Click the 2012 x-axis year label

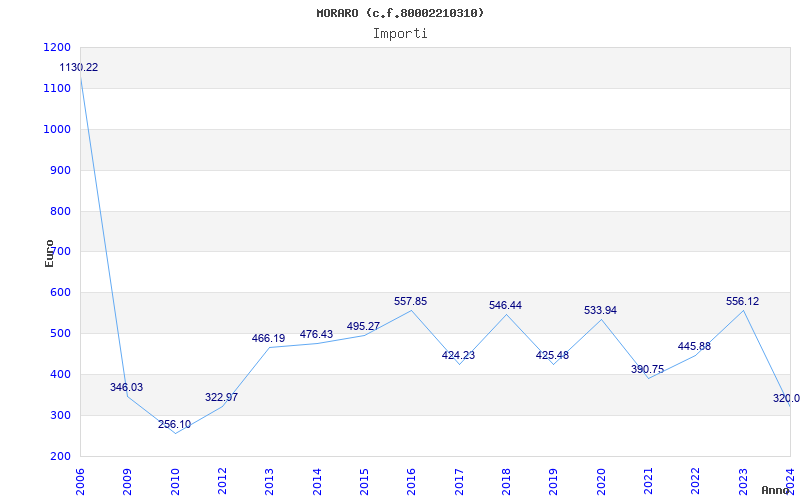pos(222,482)
